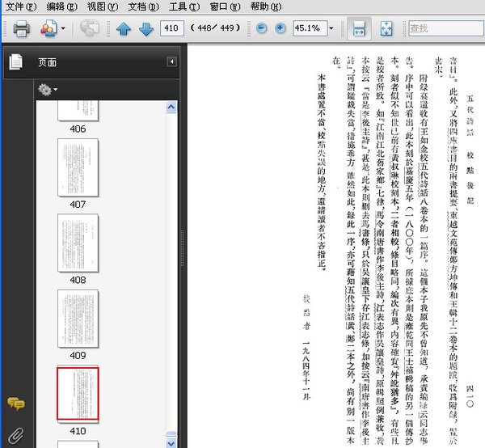The image size is (485, 448).
Task: Toggle the fit-width scrolling mode button
Action: (x=359, y=28)
